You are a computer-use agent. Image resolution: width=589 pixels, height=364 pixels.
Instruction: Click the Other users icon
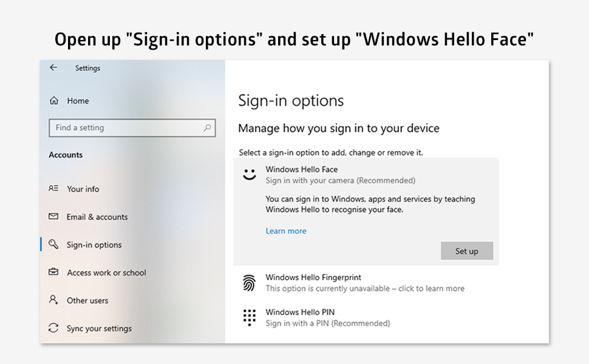click(x=55, y=300)
